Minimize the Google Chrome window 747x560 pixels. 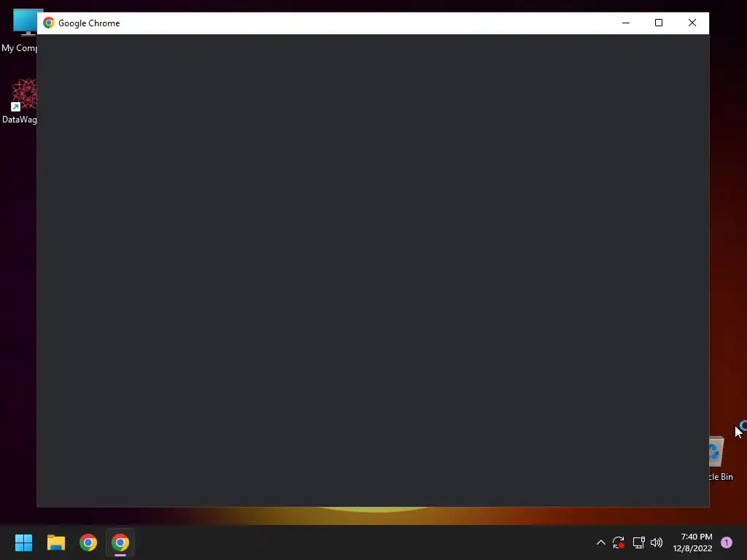626,23
